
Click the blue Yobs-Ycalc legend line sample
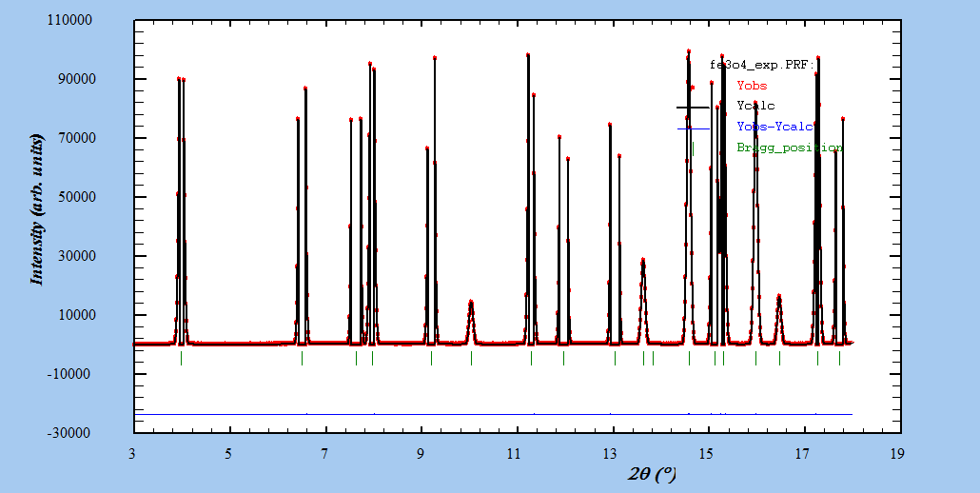click(693, 128)
